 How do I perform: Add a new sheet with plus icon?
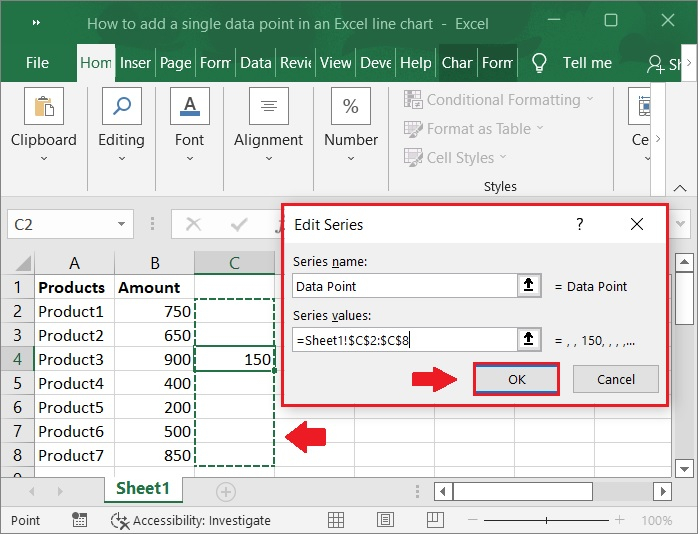(226, 492)
